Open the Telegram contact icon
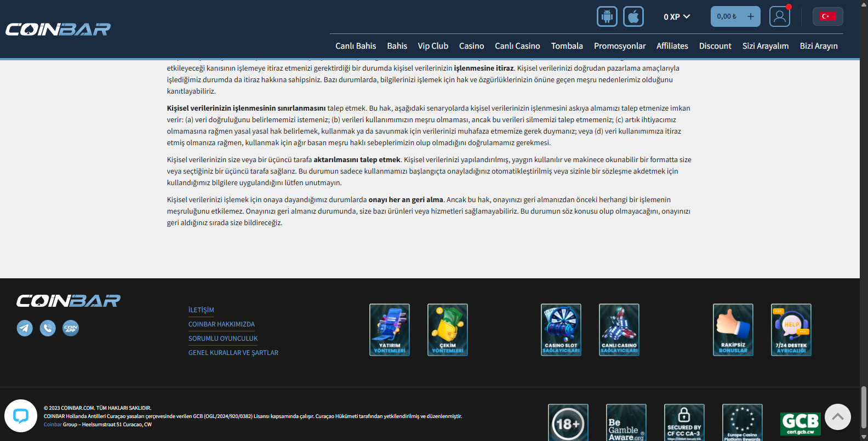The image size is (868, 441). point(25,328)
